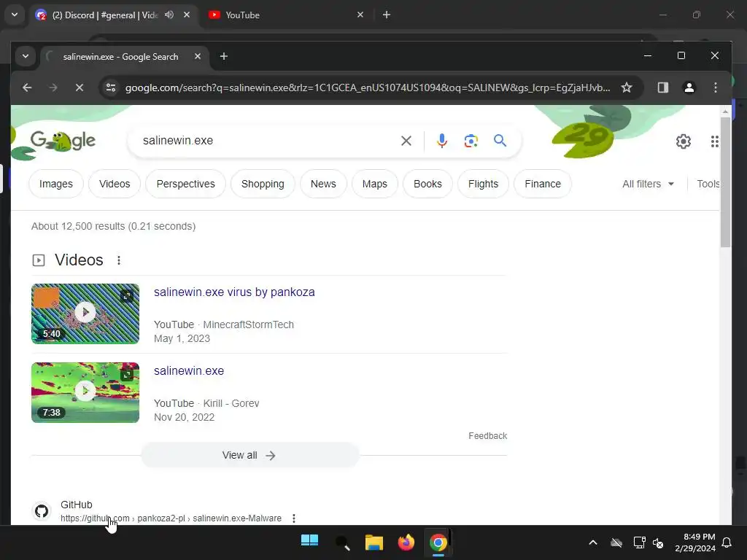This screenshot has width=747, height=560.
Task: Close the Discord tab in the background window
Action: (187, 15)
